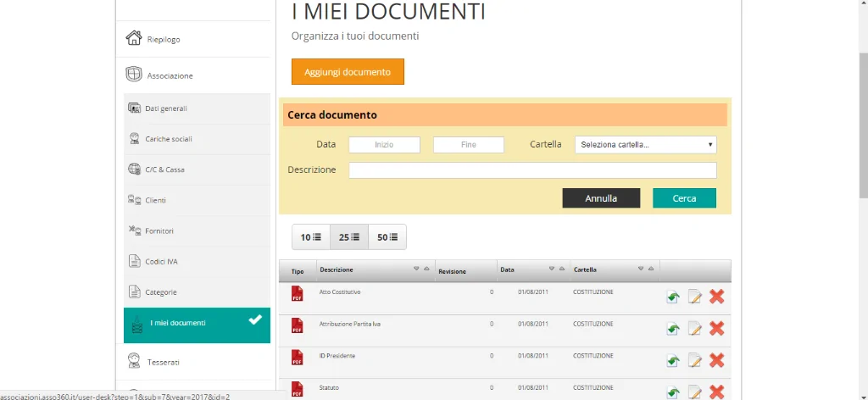Delete the ID Presidente document
The image size is (868, 400).
coord(717,361)
